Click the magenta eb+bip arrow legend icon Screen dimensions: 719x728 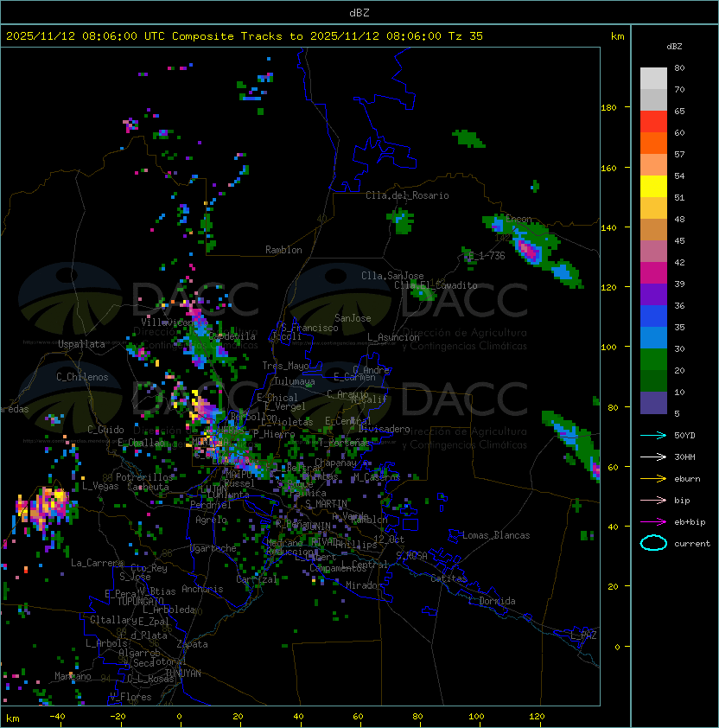coord(653,522)
